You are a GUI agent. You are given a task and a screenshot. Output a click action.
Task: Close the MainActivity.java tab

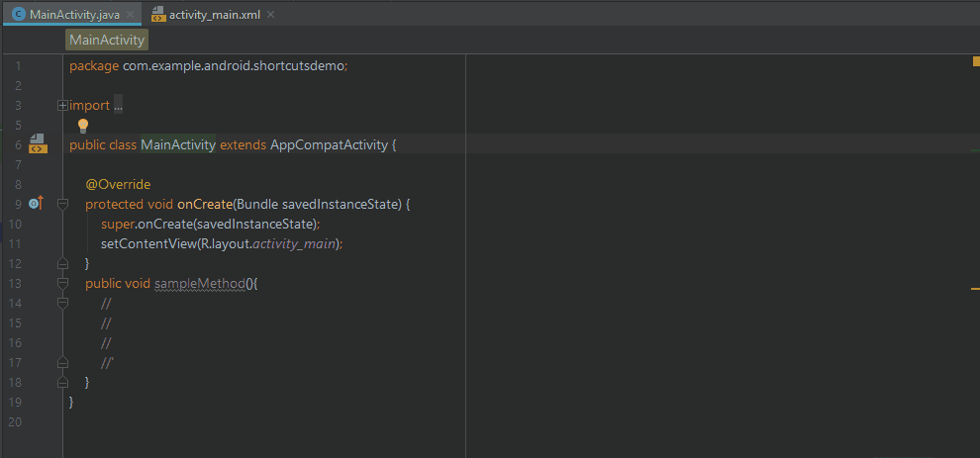click(x=129, y=15)
